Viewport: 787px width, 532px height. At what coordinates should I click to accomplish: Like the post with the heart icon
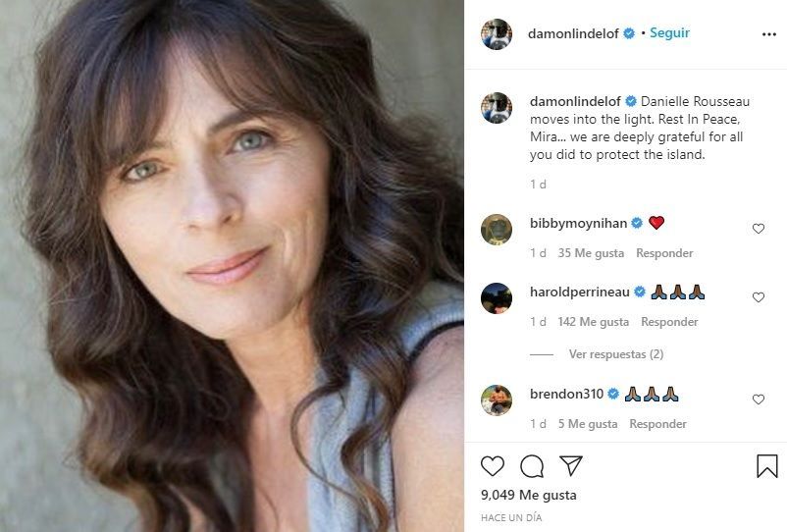pyautogui.click(x=493, y=466)
